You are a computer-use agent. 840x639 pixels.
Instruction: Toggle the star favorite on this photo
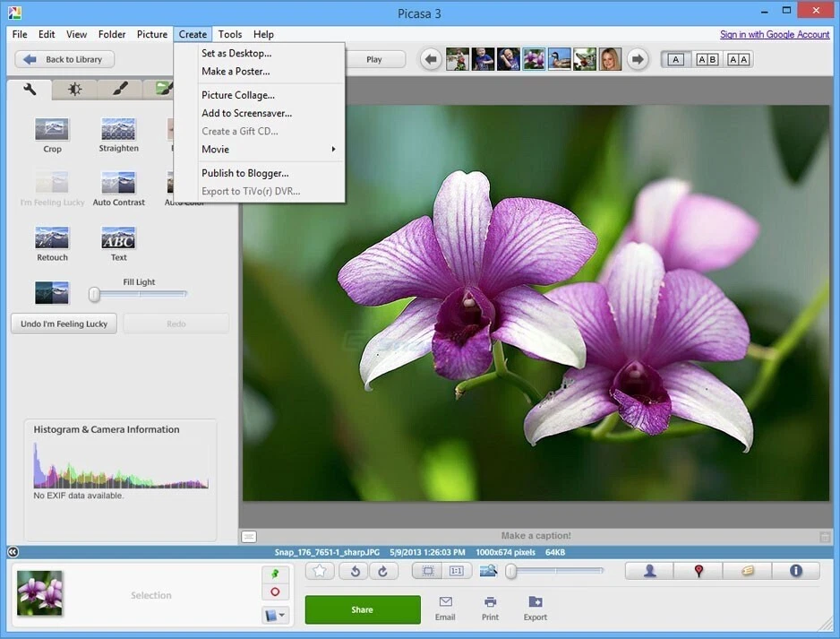[320, 570]
